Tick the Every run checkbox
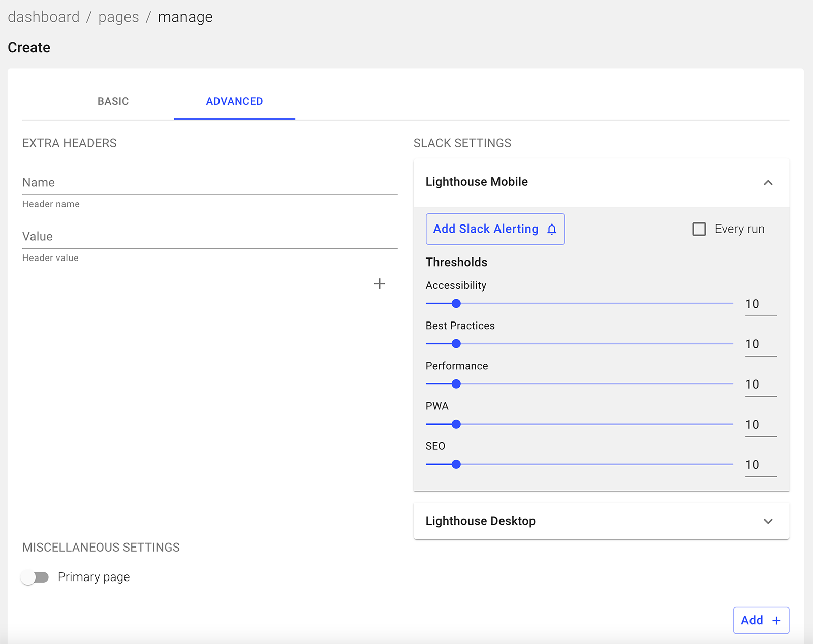 pyautogui.click(x=699, y=229)
